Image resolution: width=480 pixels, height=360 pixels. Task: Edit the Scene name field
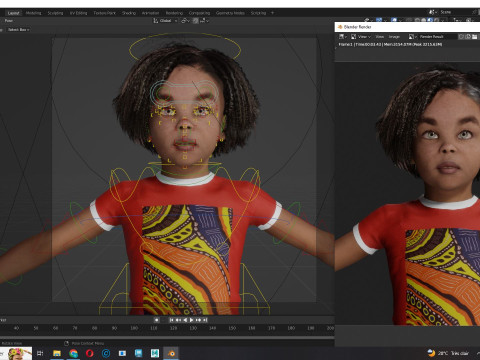pyautogui.click(x=455, y=12)
